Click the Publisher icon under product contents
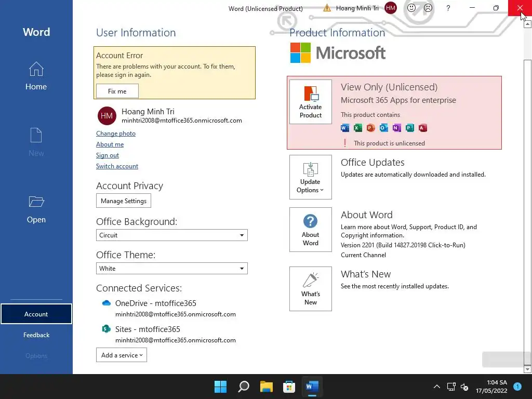This screenshot has width=532, height=399. pos(410,128)
